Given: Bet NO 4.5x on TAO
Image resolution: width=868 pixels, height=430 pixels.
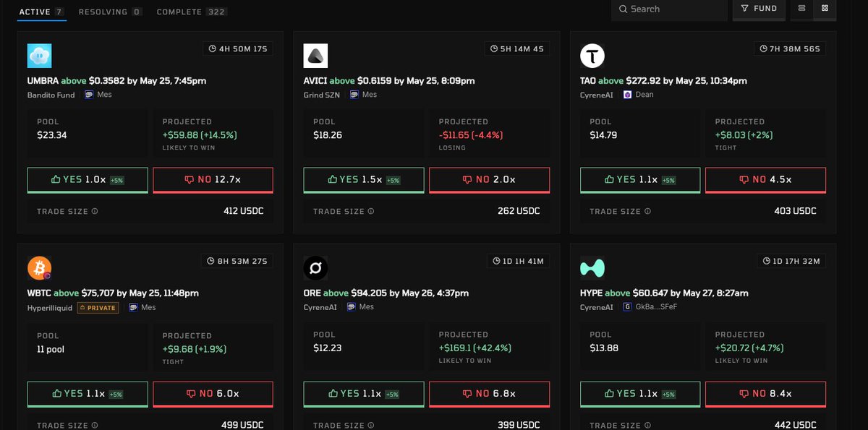Looking at the screenshot, I should tap(766, 180).
